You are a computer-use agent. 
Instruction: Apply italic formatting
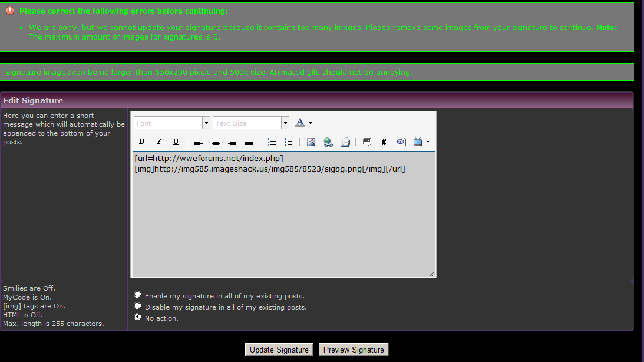158,141
